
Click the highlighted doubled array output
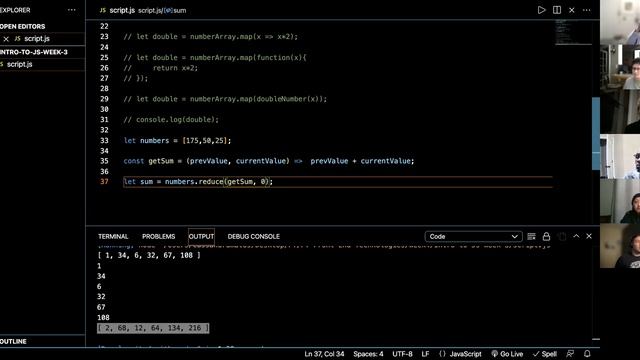tap(153, 328)
